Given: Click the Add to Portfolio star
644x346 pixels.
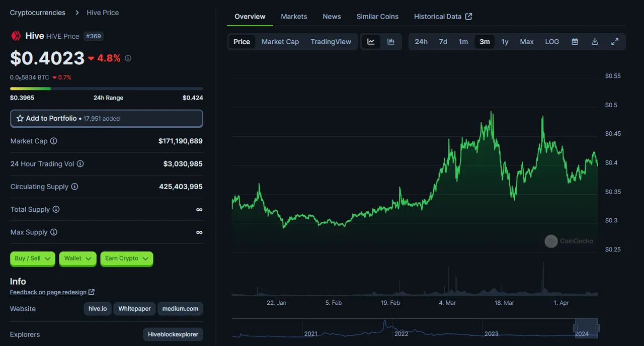Looking at the screenshot, I should [20, 119].
